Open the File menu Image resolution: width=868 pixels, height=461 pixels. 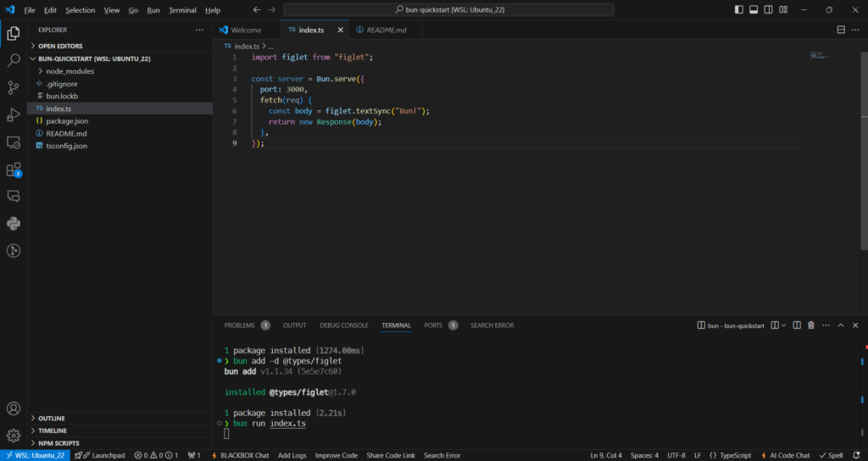[30, 10]
